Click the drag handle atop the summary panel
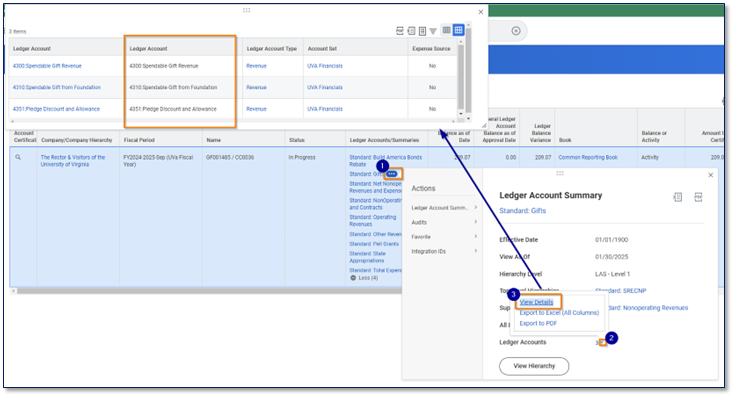Image resolution: width=734 pixels, height=397 pixels. pos(560,173)
